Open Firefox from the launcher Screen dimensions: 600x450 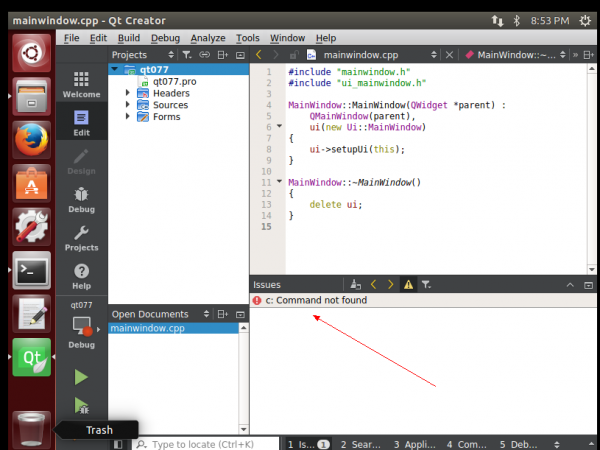31,138
